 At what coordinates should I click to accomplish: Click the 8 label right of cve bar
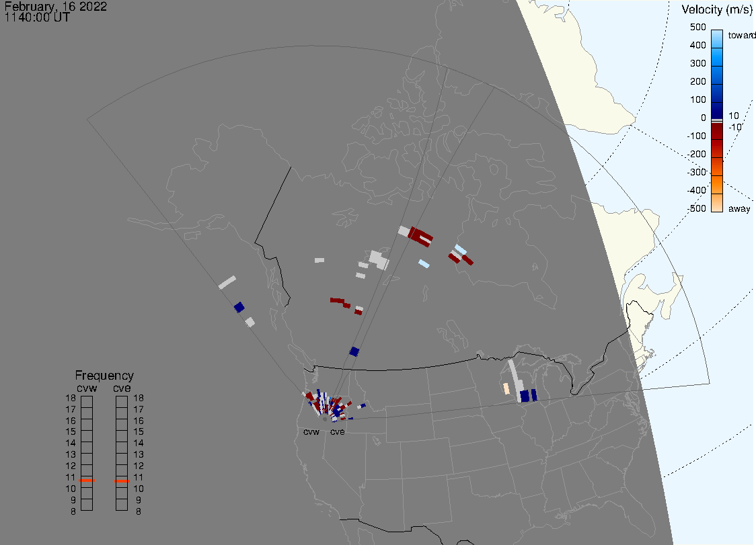(x=139, y=512)
